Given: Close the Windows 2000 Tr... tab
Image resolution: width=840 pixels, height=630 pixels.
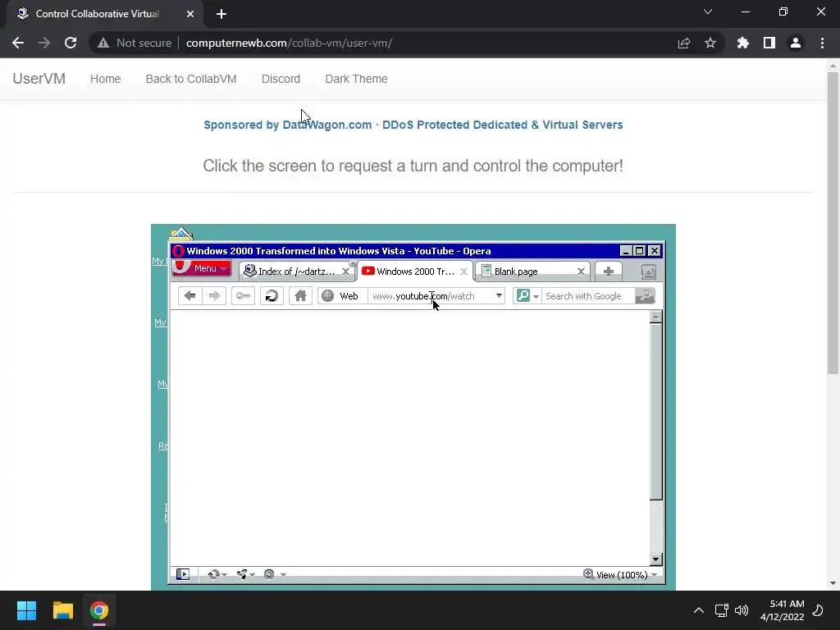Looking at the screenshot, I should pyautogui.click(x=464, y=272).
